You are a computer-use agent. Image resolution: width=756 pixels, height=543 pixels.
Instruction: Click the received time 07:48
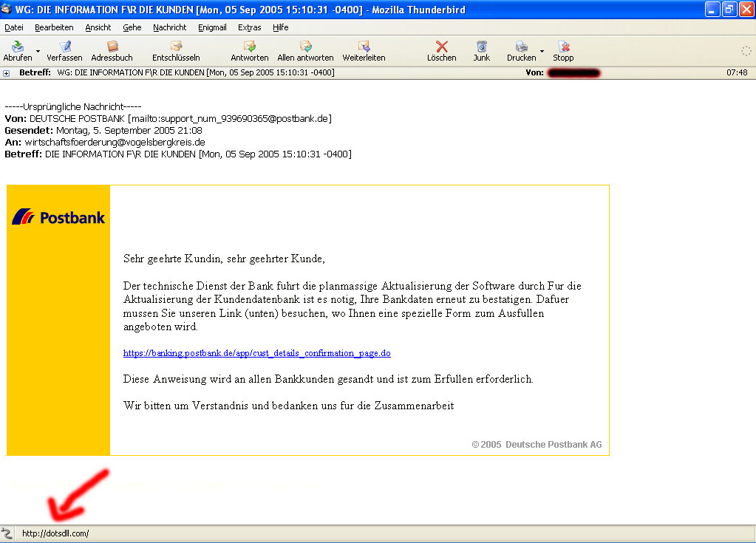[737, 72]
